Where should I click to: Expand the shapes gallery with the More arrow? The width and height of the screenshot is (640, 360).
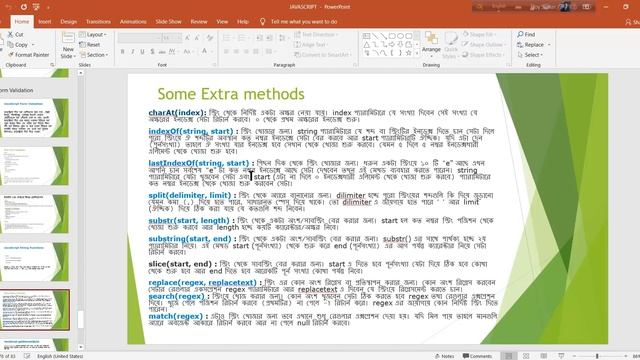(417, 53)
